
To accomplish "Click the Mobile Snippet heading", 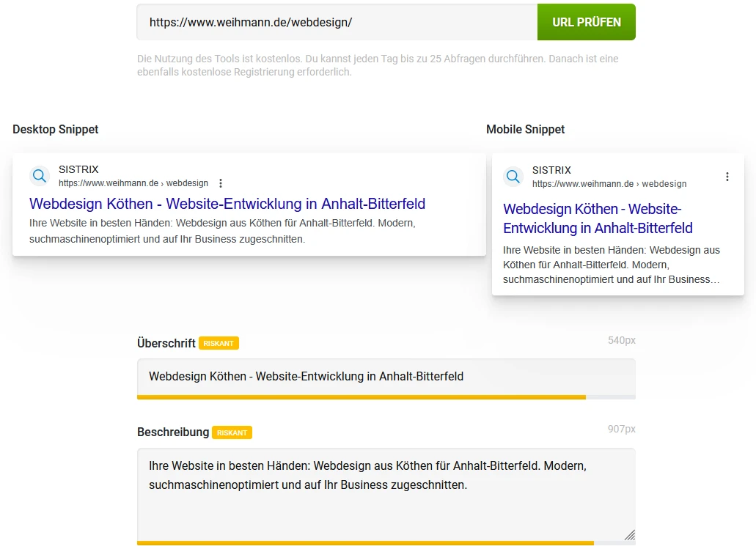I will click(526, 129).
